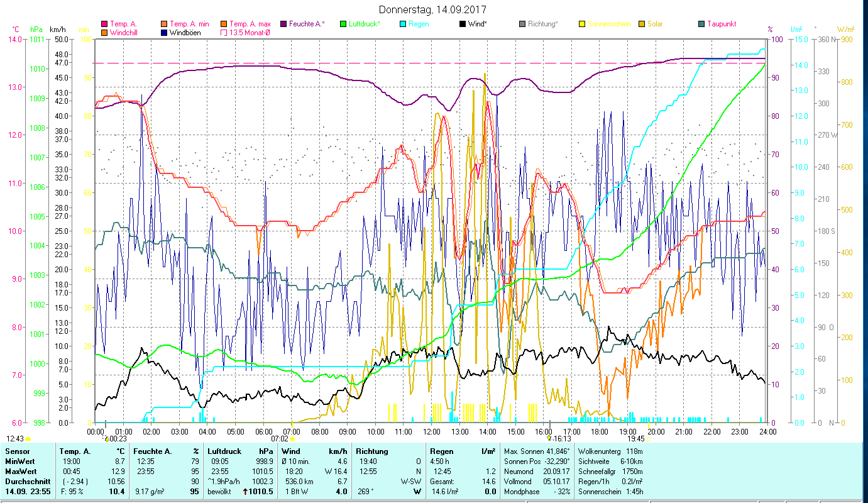The image size is (868, 503).
Task: Click the 18:00 time axis label
Action: point(600,432)
